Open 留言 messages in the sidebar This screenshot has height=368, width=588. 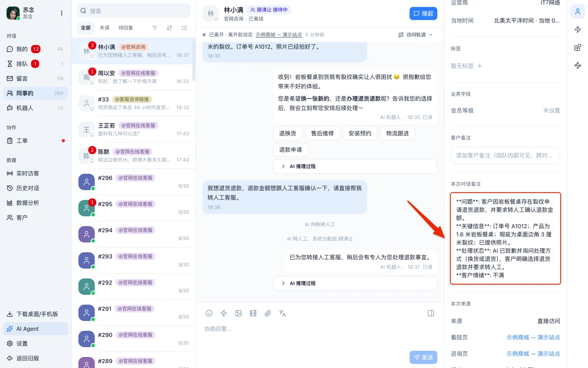tap(36, 79)
